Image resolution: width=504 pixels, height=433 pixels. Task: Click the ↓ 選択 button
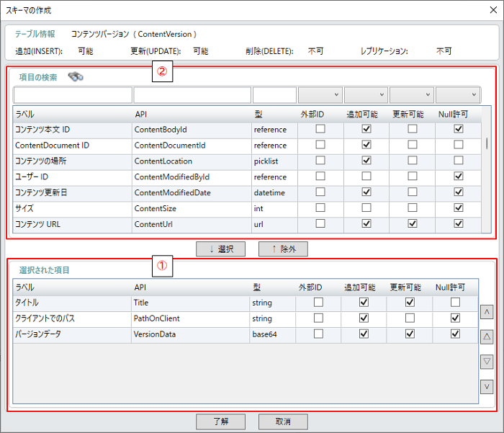point(221,249)
